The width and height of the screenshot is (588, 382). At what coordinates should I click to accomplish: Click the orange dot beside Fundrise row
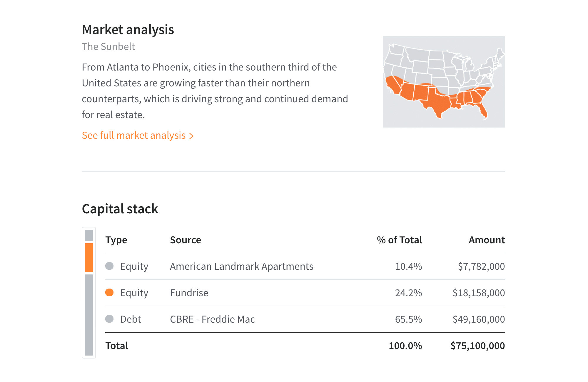coord(109,293)
